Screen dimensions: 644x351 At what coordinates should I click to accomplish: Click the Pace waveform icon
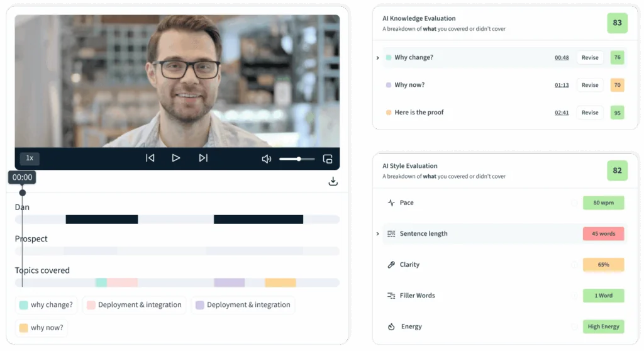point(391,203)
